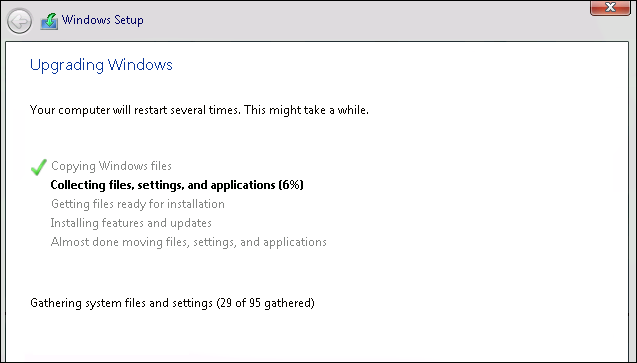Click the empty title bar area beside Windows Setup
Screen dimensions: 637x363
pos(366,20)
